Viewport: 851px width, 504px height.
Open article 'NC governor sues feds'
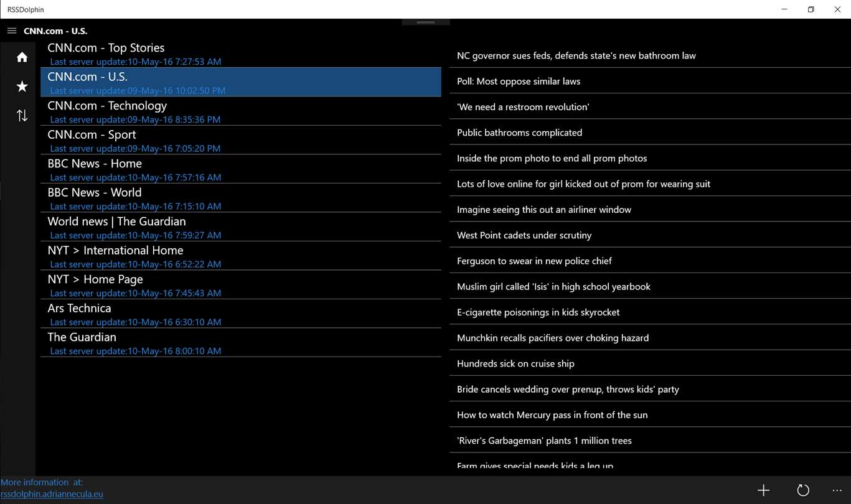coord(650,55)
